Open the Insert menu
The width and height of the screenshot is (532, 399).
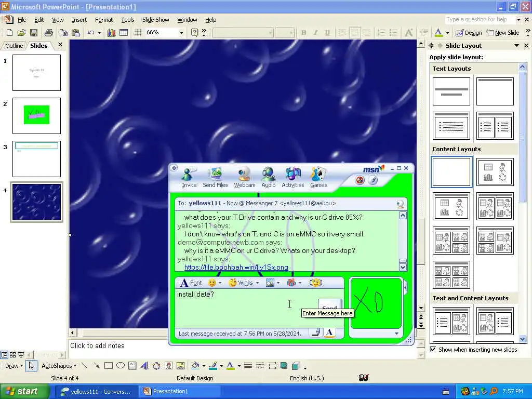[79, 20]
